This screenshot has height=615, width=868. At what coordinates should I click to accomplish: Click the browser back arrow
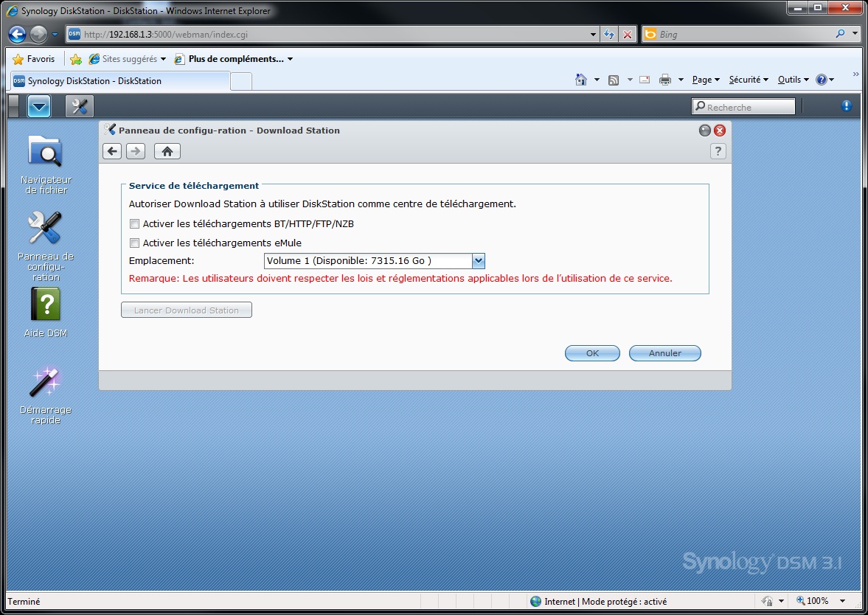(17, 35)
